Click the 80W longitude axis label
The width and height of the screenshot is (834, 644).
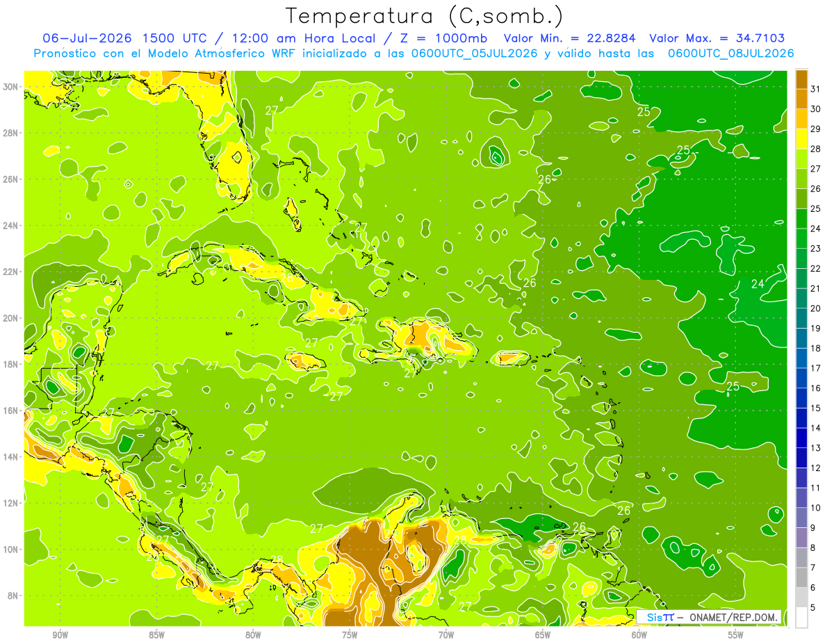pos(253,636)
